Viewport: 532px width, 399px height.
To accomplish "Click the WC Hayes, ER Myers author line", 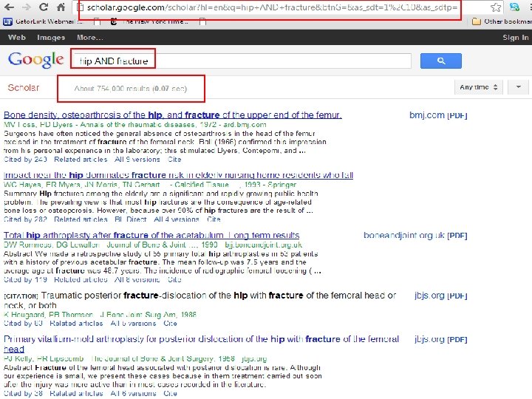I will coord(150,185).
